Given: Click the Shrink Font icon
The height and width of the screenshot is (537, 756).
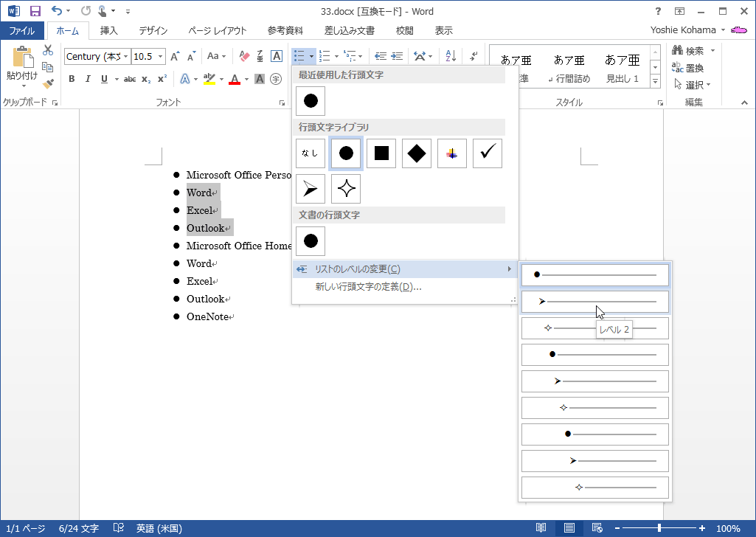Looking at the screenshot, I should [192, 56].
